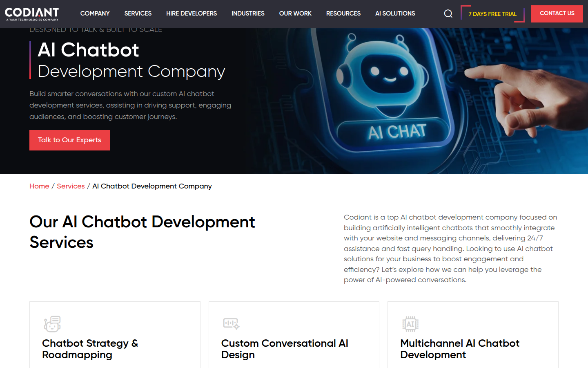Viewport: 588px width, 368px height.
Task: Click the Multichannel AI chip icon
Action: point(410,324)
